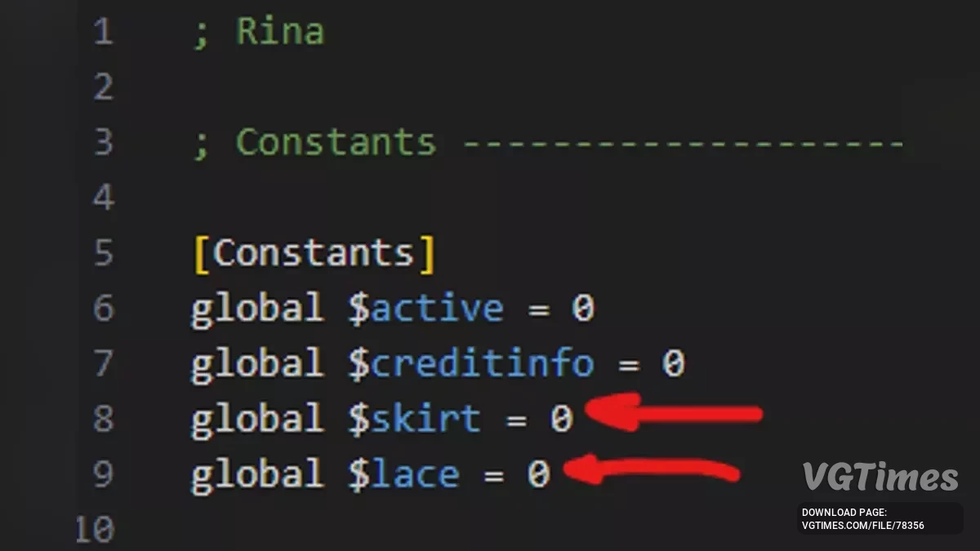Open the VGTimes download page link
The width and height of the screenshot is (980, 551).
863,519
